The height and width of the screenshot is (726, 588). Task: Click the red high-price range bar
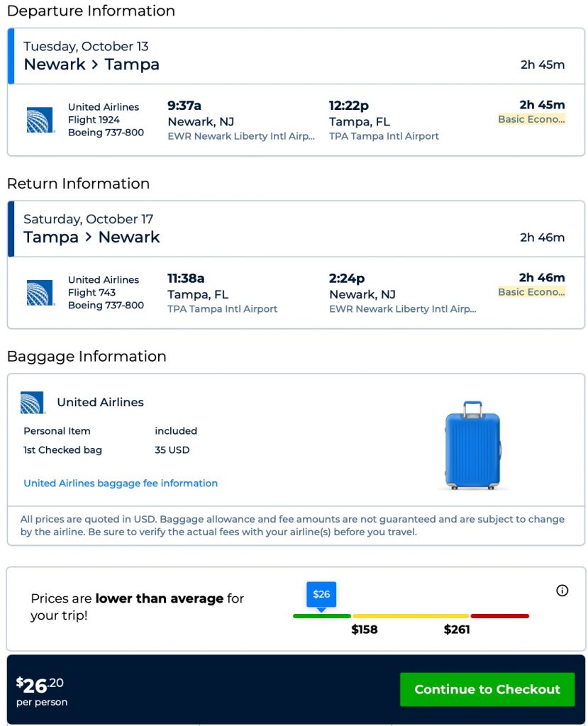pyautogui.click(x=500, y=616)
